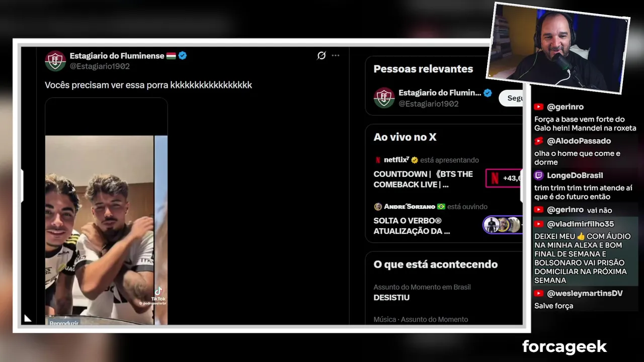Click chat username @wesleymartinsDV
644x362 pixels.
585,294
